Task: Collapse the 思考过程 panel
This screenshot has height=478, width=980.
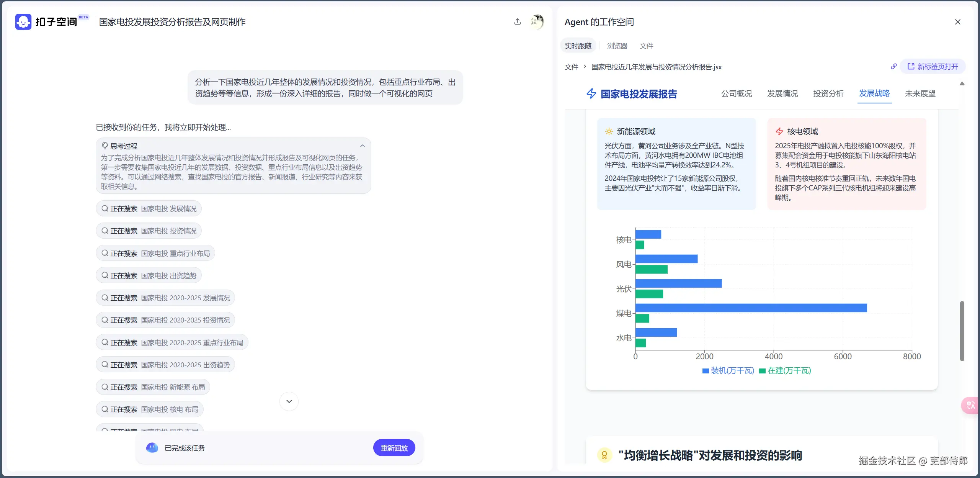Action: 362,146
